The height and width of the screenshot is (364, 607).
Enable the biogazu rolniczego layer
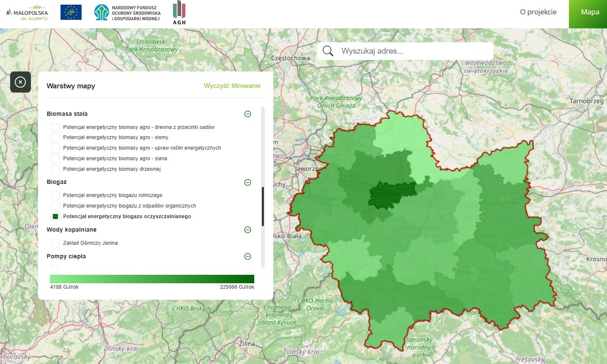click(55, 195)
